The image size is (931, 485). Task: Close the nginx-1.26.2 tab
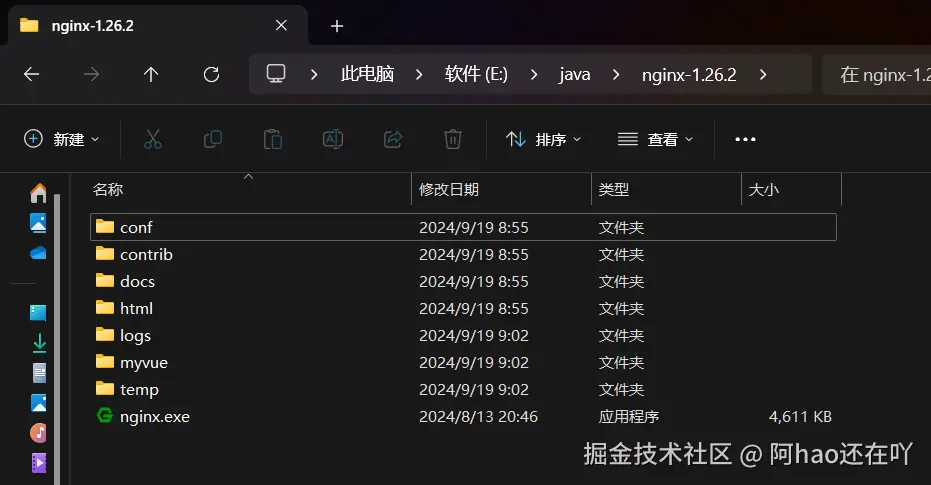pos(281,26)
